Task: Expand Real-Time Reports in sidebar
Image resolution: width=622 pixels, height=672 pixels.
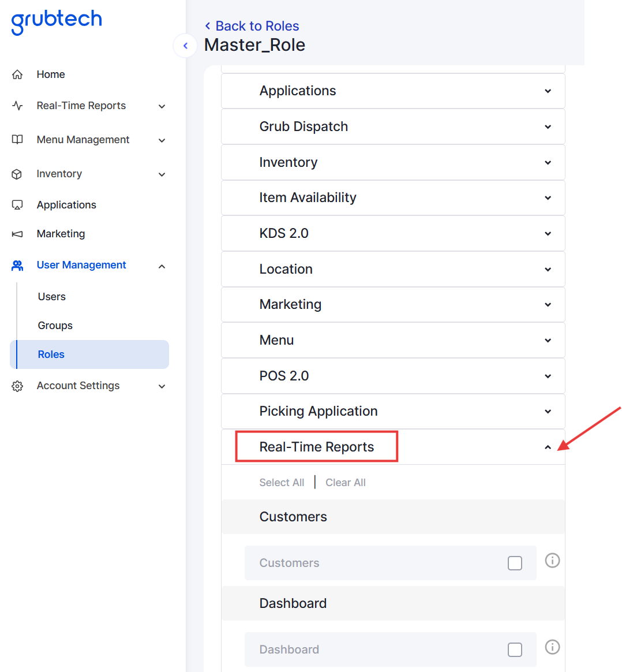Action: click(x=162, y=106)
